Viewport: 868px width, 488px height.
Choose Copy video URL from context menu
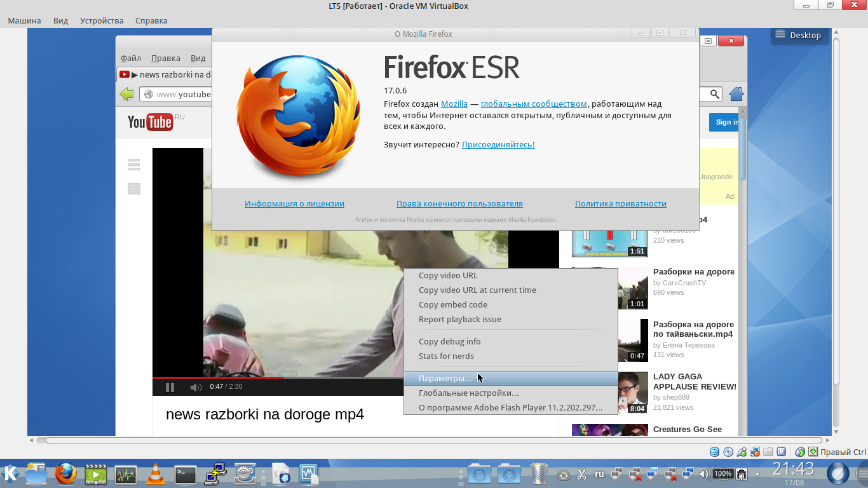pos(511,275)
